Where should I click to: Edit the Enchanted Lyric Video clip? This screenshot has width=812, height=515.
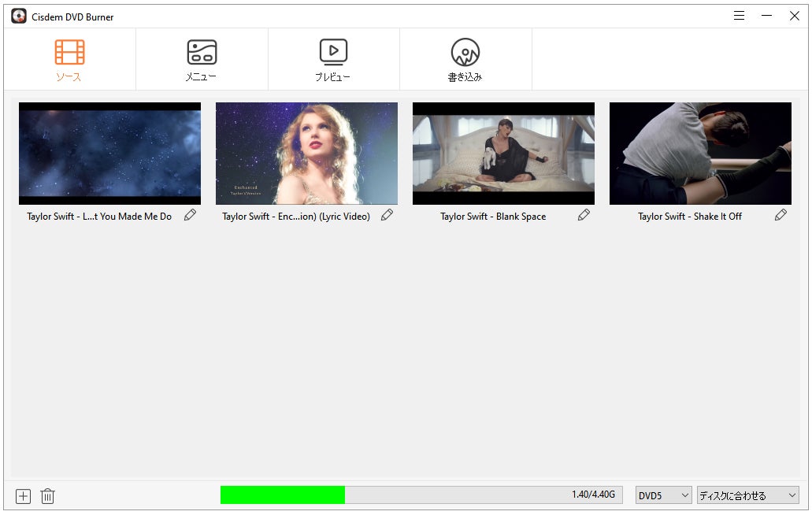[387, 215]
